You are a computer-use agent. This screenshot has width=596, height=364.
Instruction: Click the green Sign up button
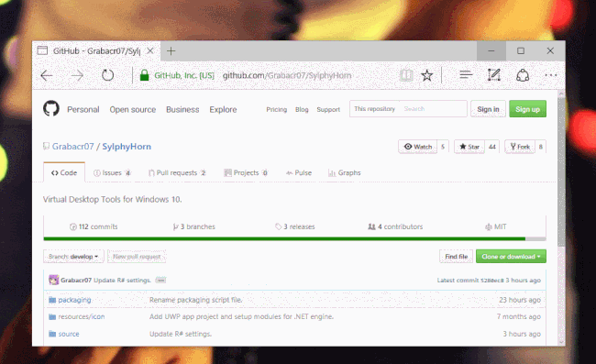pyautogui.click(x=527, y=109)
